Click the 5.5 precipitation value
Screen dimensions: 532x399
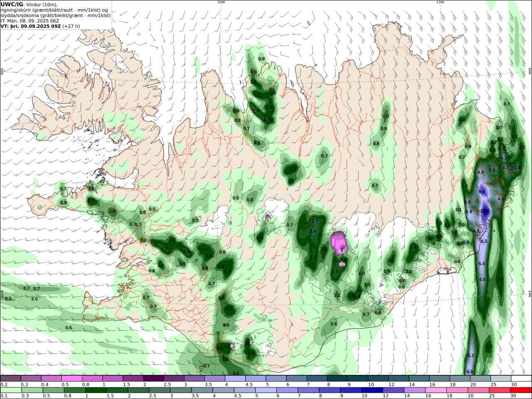(x=482, y=264)
